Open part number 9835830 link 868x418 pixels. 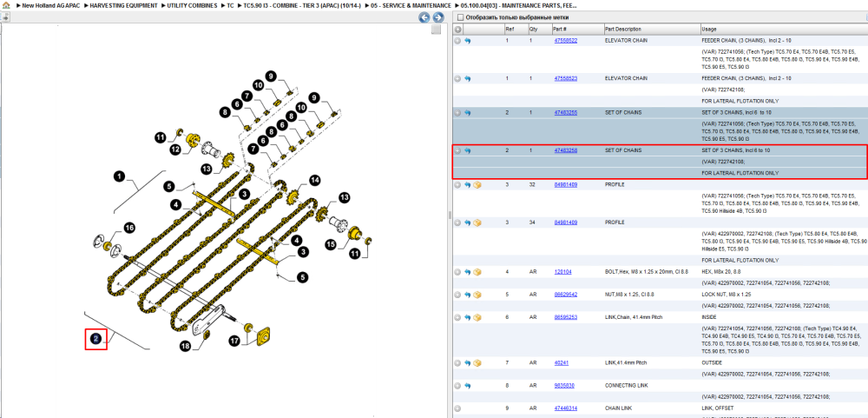(564, 385)
